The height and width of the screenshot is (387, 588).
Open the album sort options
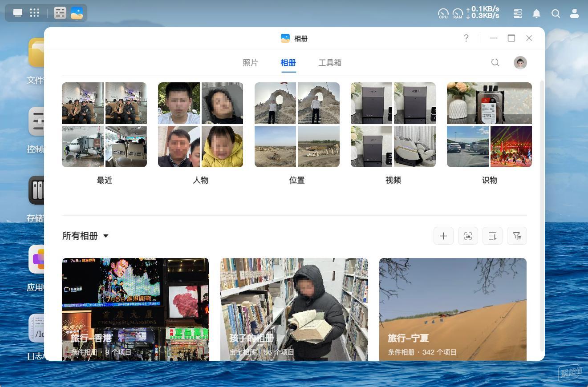point(492,236)
